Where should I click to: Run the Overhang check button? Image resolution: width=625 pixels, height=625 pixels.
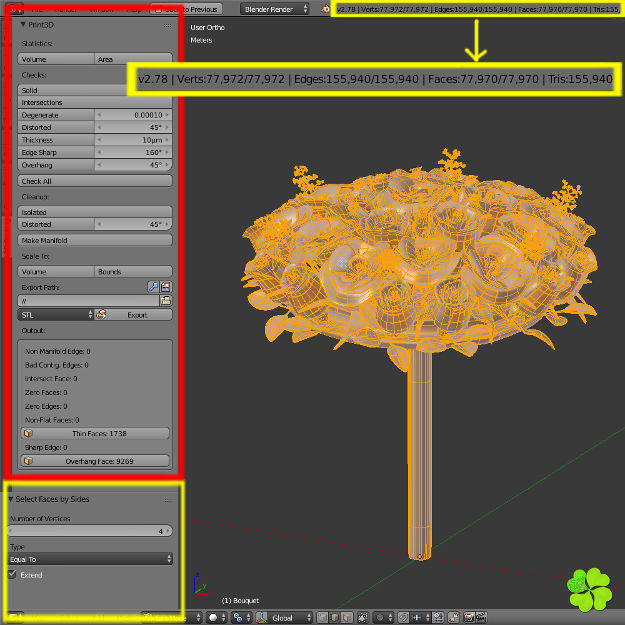point(56,165)
